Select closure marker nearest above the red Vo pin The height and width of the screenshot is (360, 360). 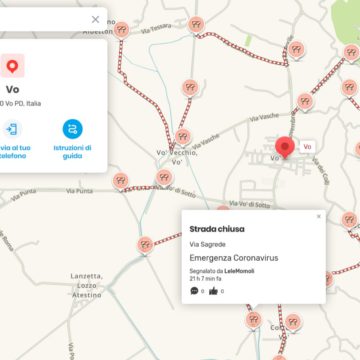click(305, 101)
